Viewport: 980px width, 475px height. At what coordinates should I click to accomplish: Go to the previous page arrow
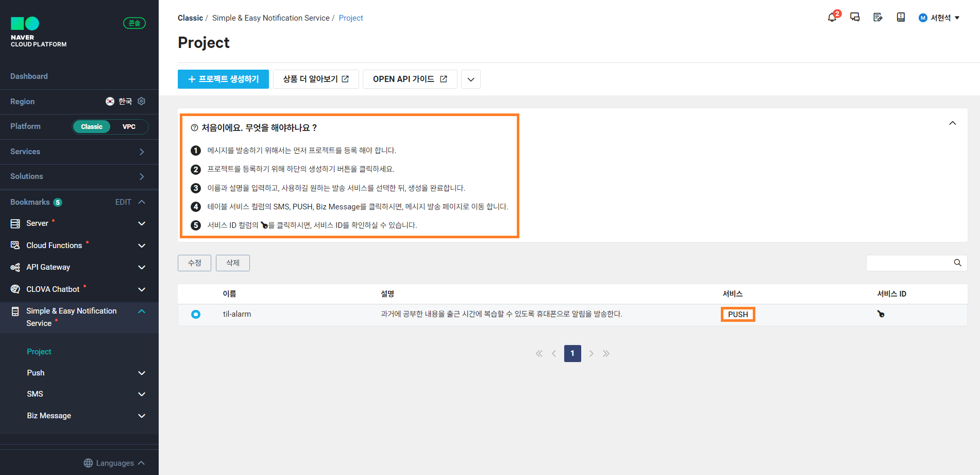(554, 353)
